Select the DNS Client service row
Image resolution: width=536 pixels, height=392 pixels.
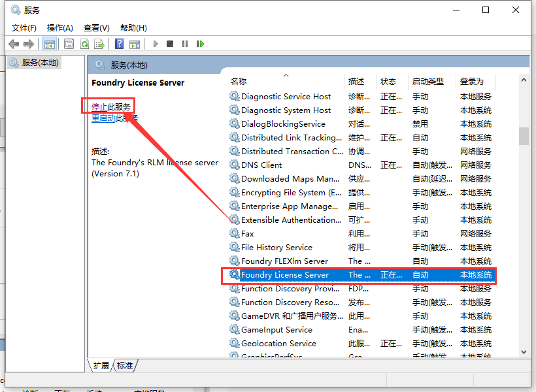(x=261, y=165)
